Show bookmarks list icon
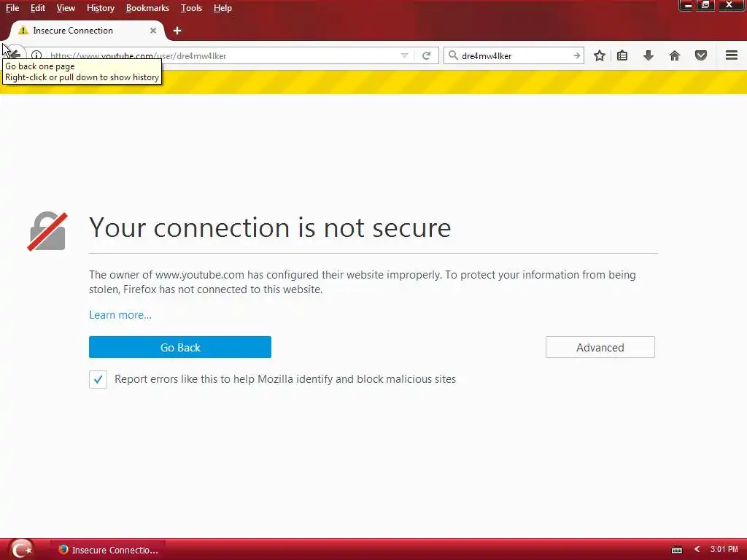This screenshot has width=747, height=560. pyautogui.click(x=622, y=55)
